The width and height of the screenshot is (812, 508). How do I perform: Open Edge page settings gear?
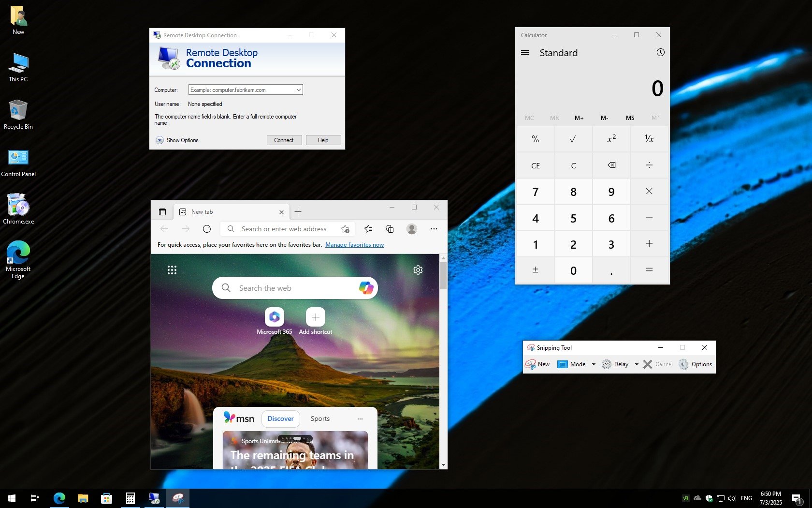418,270
